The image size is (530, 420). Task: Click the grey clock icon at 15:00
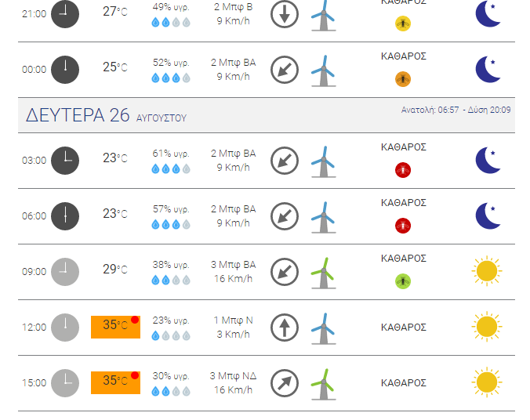coord(65,383)
